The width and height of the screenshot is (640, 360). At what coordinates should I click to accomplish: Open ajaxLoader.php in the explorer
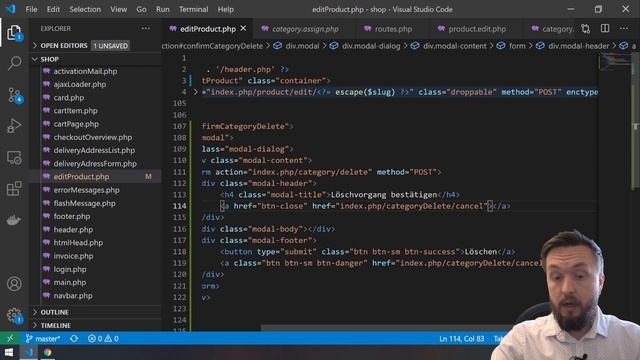pyautogui.click(x=80, y=84)
